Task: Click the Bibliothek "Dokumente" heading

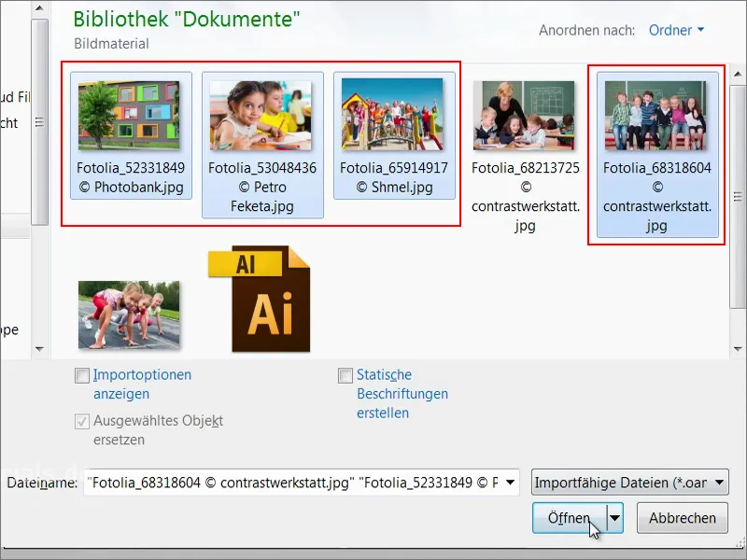Action: coord(187,19)
